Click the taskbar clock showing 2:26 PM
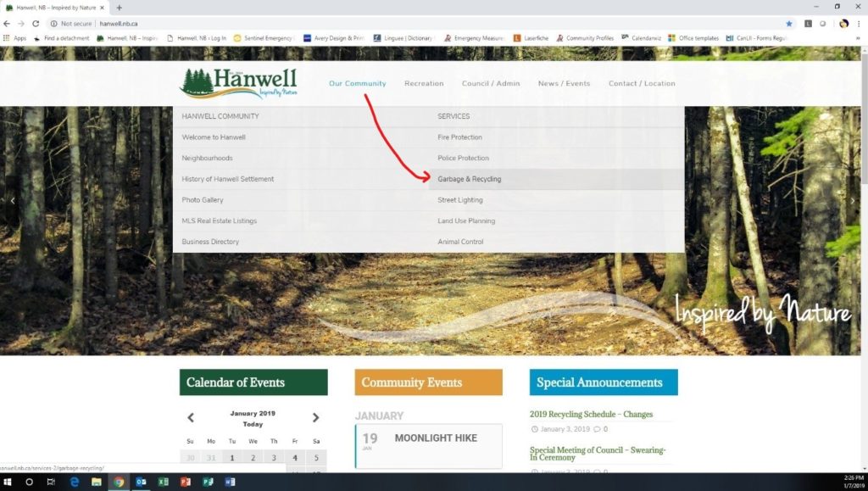Screen dimensions: 868x491 point(854,482)
